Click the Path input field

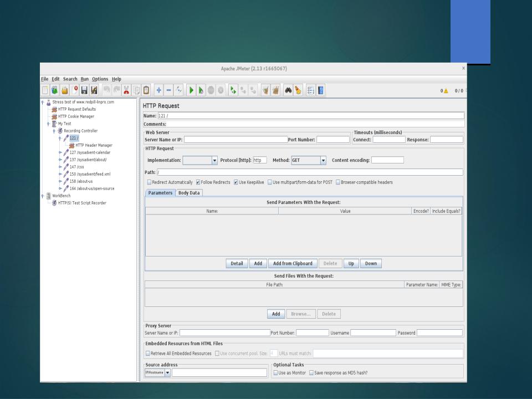(x=310, y=172)
